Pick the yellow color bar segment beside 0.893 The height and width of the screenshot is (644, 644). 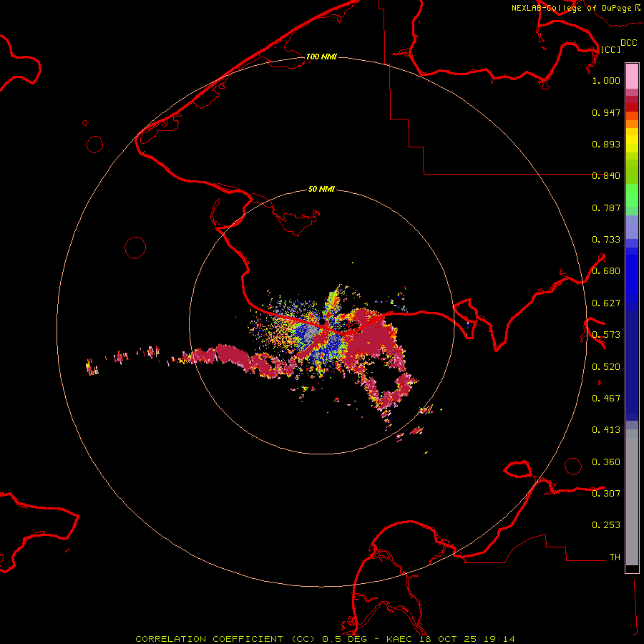click(632, 144)
